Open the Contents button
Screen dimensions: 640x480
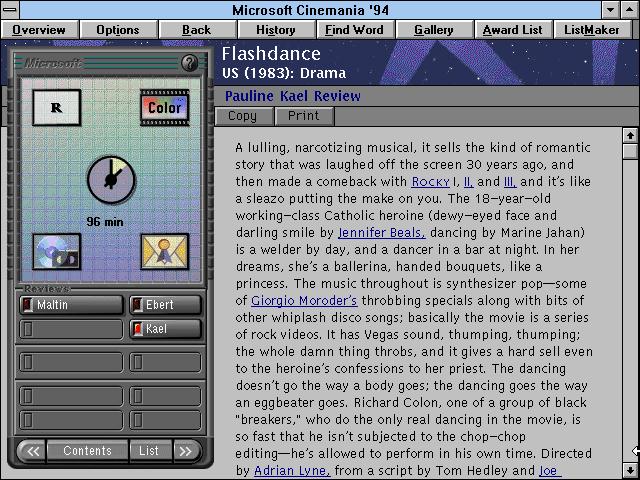click(x=87, y=451)
